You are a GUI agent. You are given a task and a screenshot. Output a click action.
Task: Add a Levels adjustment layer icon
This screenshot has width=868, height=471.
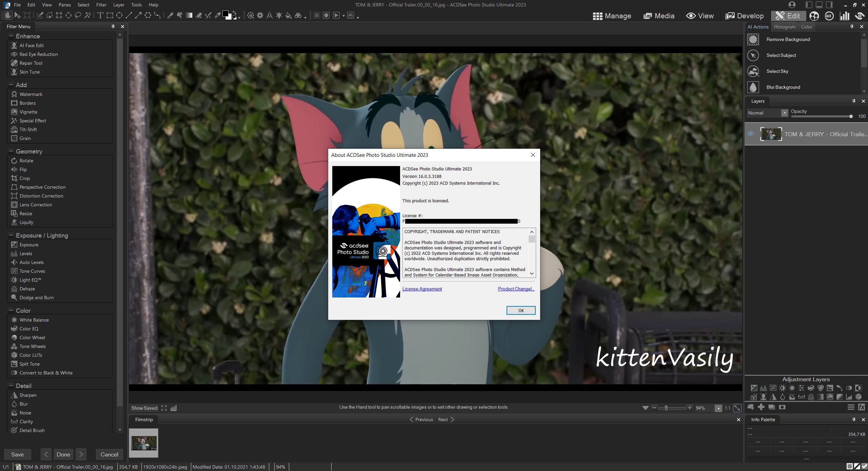(763, 388)
